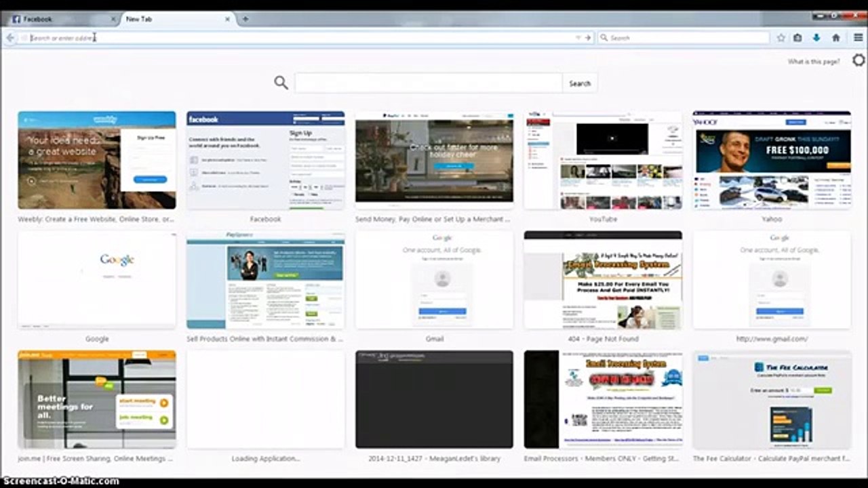Click the 'Loading Application...' caption

click(x=266, y=458)
